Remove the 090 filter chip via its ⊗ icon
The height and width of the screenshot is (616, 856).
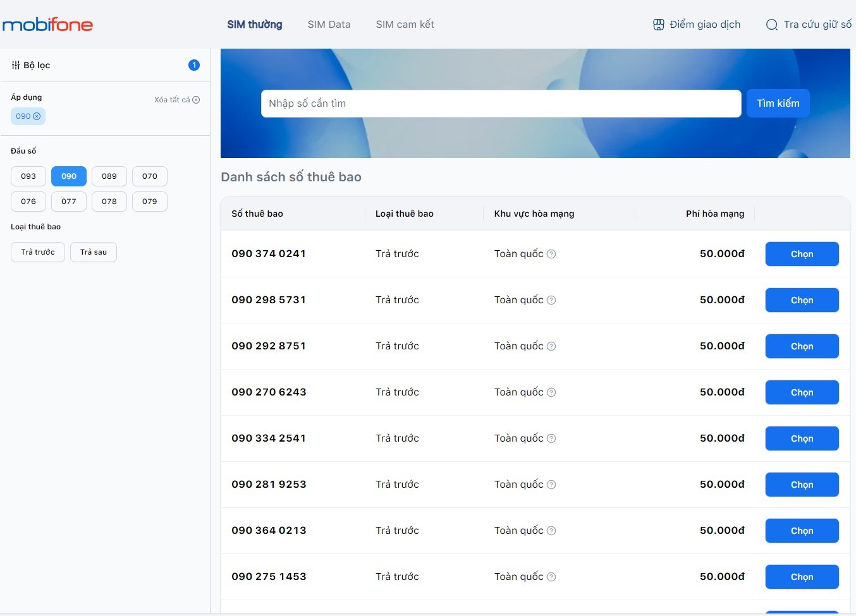(x=37, y=116)
